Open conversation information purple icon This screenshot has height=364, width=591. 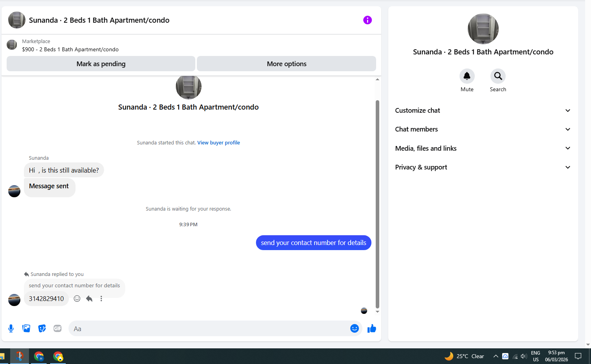point(367,20)
